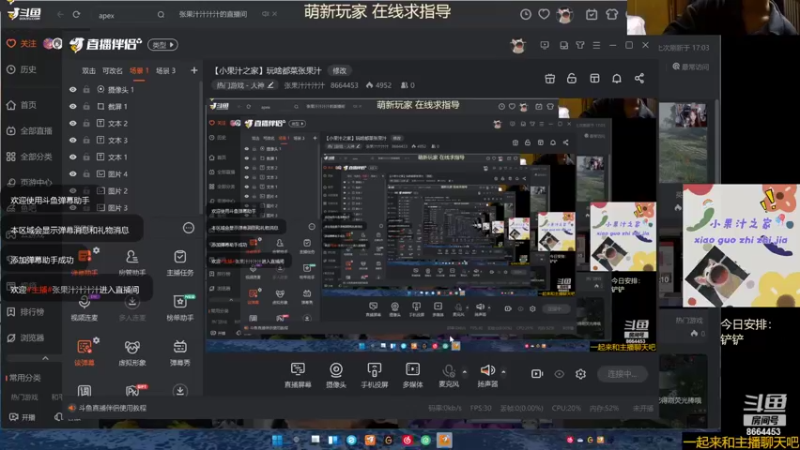Click the 修改 button next to room title
This screenshot has height=450, width=800.
click(339, 70)
